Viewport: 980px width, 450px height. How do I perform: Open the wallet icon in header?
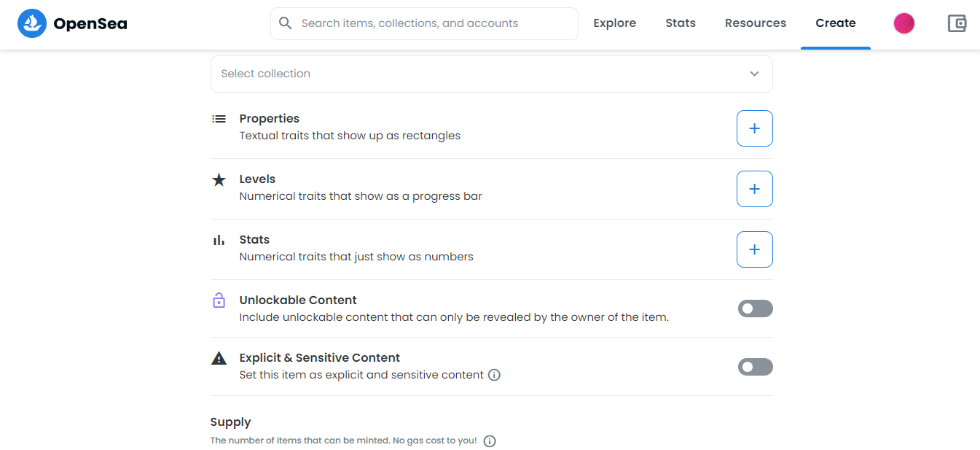coord(957,23)
